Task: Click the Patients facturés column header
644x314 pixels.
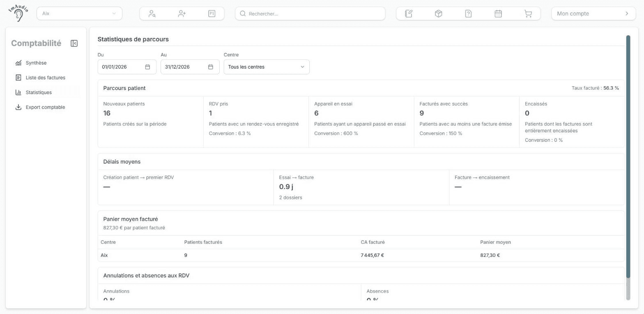Action: pyautogui.click(x=203, y=242)
